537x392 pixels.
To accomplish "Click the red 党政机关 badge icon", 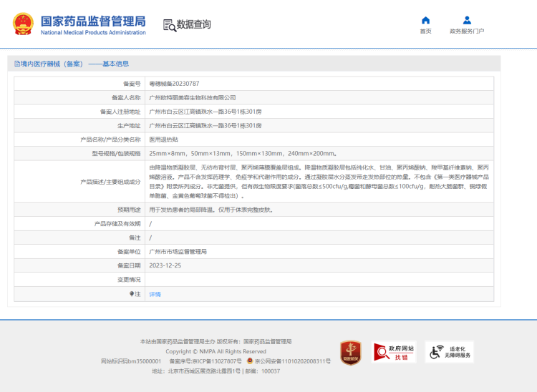I will click(x=350, y=353).
